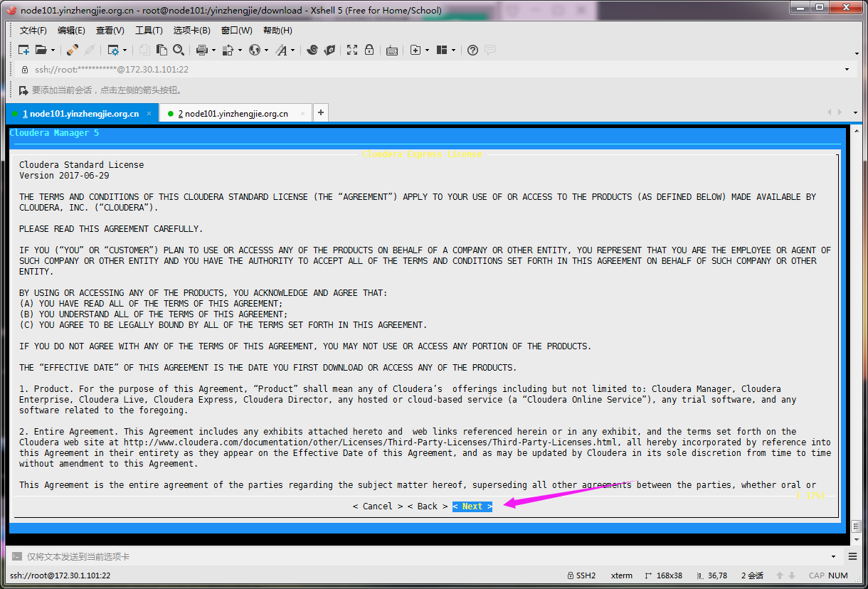Lock the screen with padlock toolbar icon
868x589 pixels.
(369, 50)
